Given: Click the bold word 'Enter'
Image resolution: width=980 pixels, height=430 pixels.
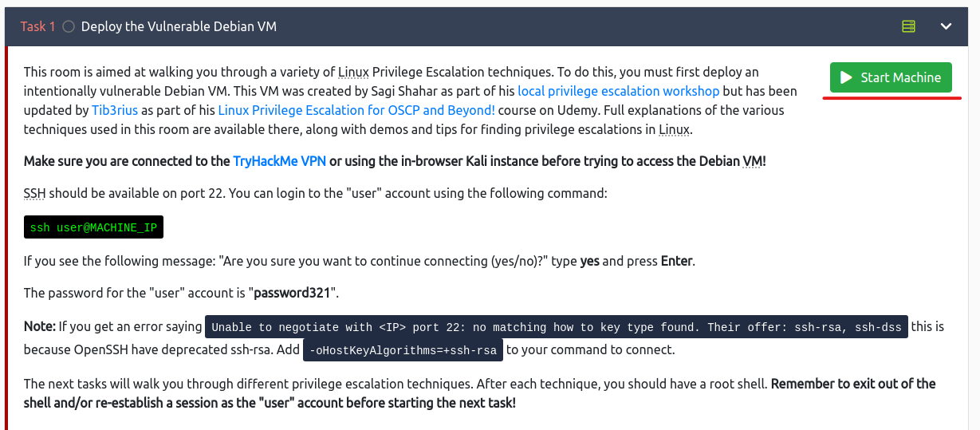Looking at the screenshot, I should [x=676, y=261].
